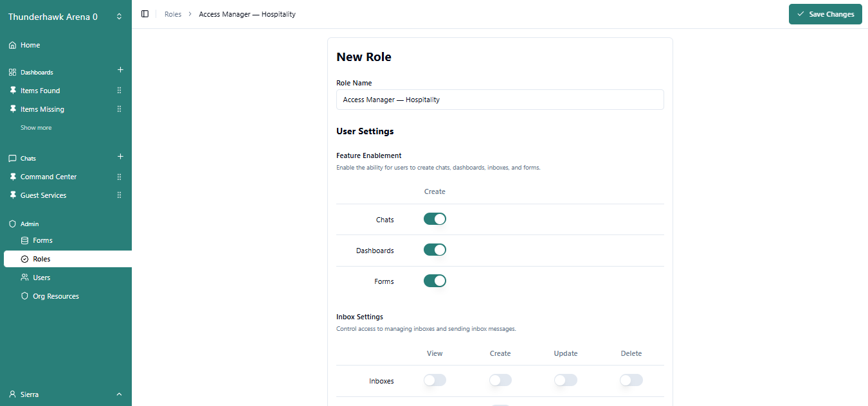The width and height of the screenshot is (868, 406).
Task: Enable the Inboxes Delete toggle
Action: [x=631, y=380]
